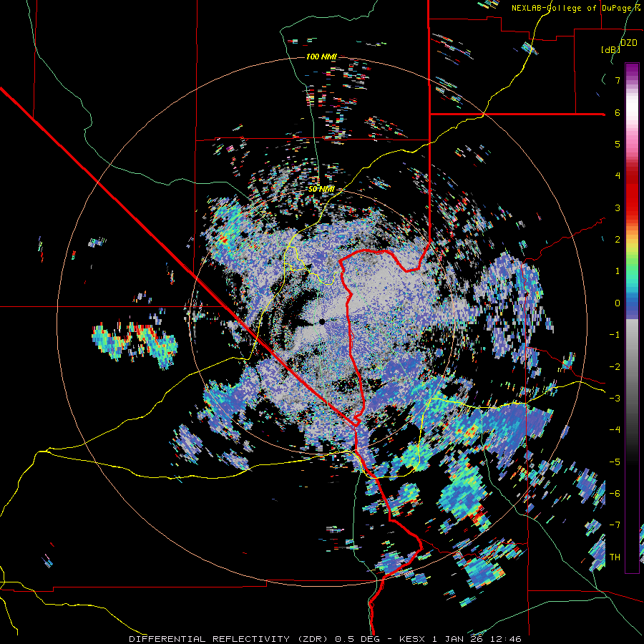Click the 3 value on the dB scale

pyautogui.click(x=618, y=208)
